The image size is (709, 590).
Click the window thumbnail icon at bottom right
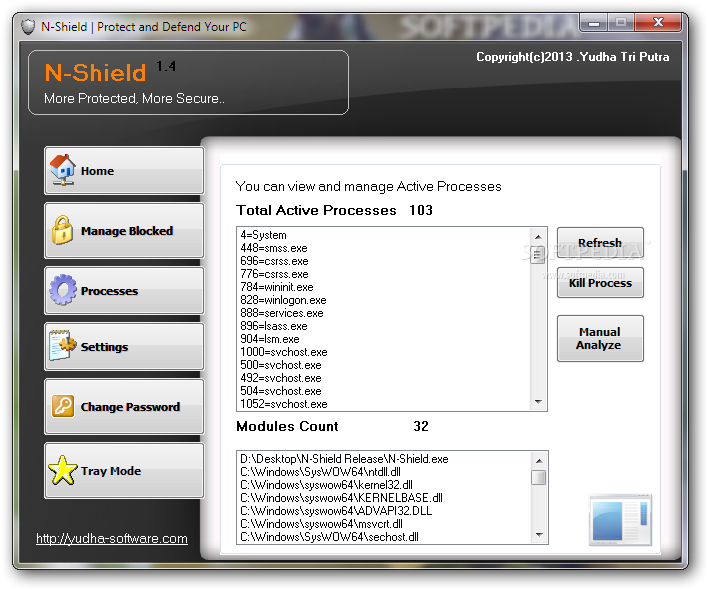[620, 520]
